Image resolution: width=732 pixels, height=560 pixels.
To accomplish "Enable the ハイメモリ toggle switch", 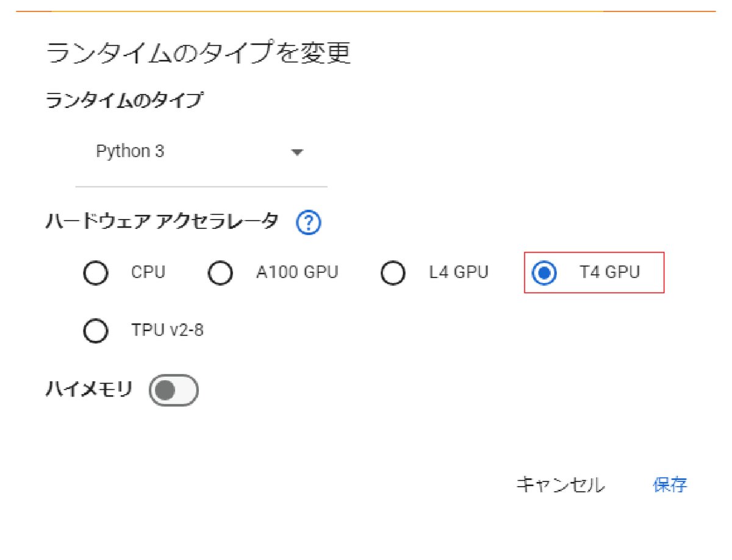I will (x=174, y=390).
